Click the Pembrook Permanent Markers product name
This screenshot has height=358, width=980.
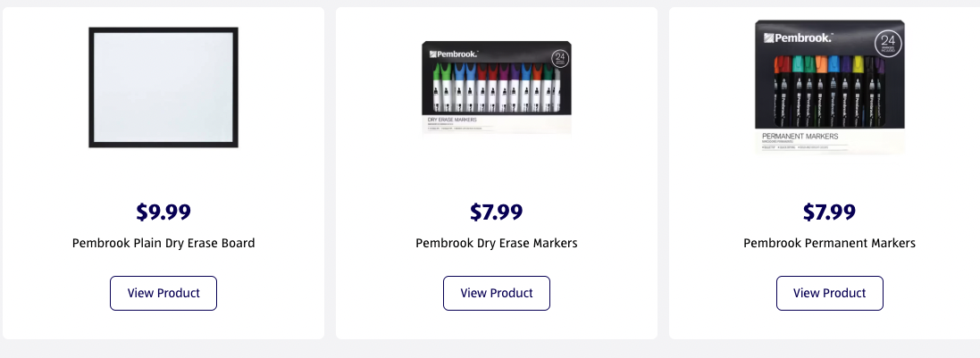pyautogui.click(x=829, y=243)
